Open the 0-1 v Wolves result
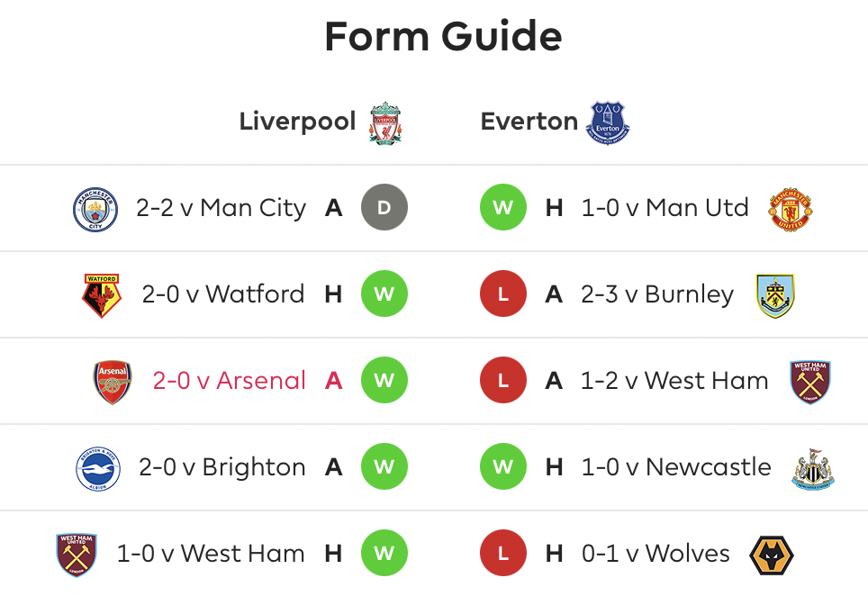868x596 pixels. [656, 554]
